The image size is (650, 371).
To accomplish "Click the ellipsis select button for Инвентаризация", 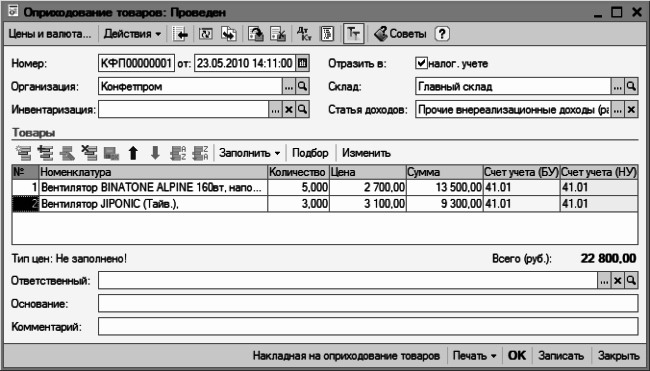I will pos(275,109).
